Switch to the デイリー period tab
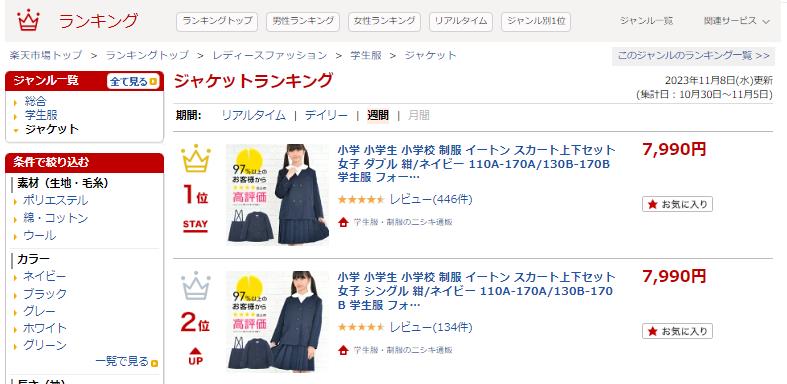The width and height of the screenshot is (787, 384). tap(326, 115)
